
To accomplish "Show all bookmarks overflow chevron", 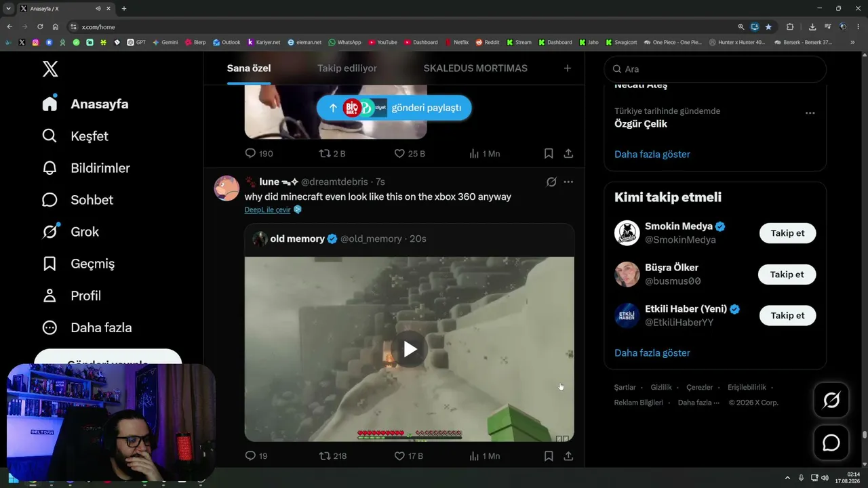I will click(x=852, y=42).
